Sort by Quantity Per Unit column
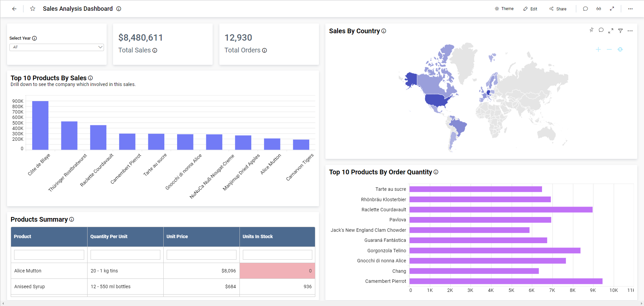The image size is (644, 306). tap(125, 236)
